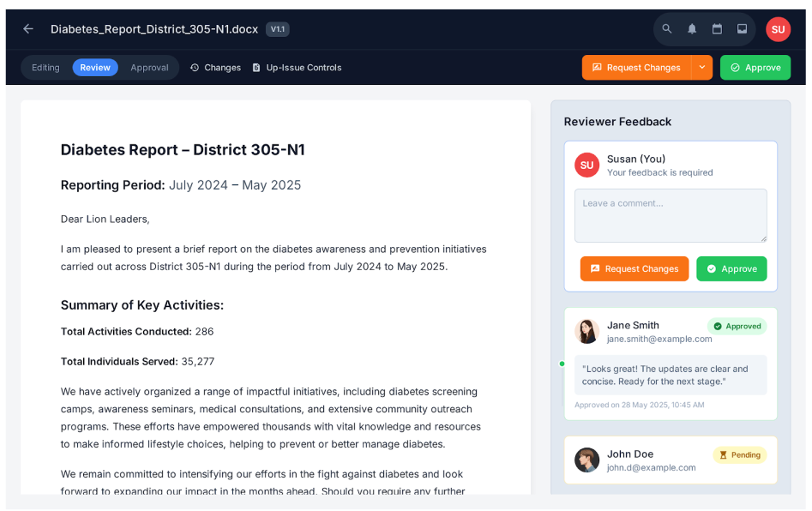Click the Total Individuals Served: 35,277 line
The image size is (812, 511).
point(137,362)
